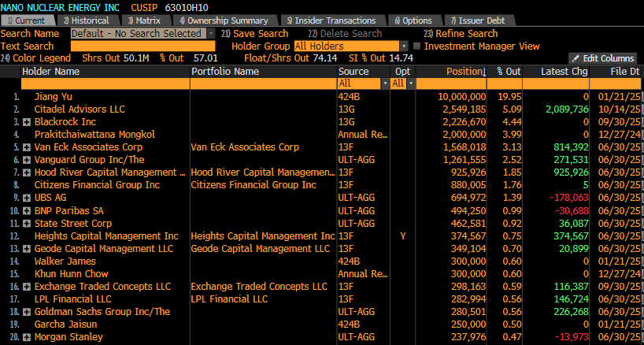This screenshot has height=345, width=644.
Task: Expand the Van Eck Associates Corp row
Action: point(27,147)
